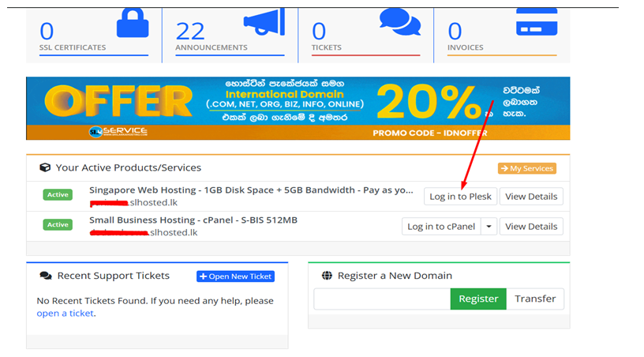Screen dimensions: 644x357
Task: Open My Services orange button
Action: pos(526,168)
